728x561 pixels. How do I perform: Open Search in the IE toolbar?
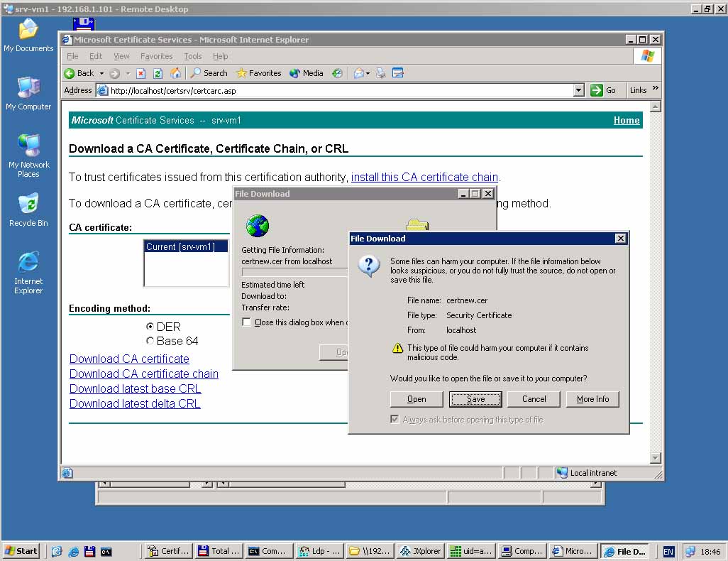pos(209,73)
